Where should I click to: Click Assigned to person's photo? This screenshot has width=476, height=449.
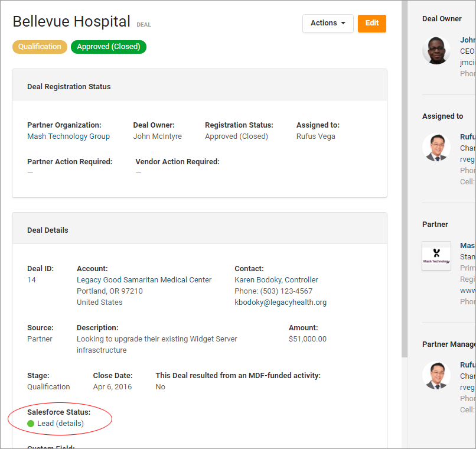pos(436,147)
